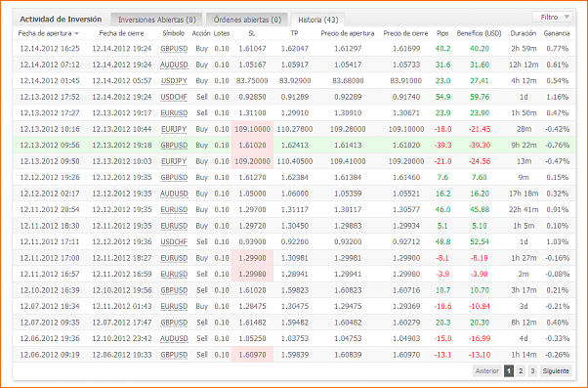
Task: Click the Ganancia column header
Action: (557, 33)
